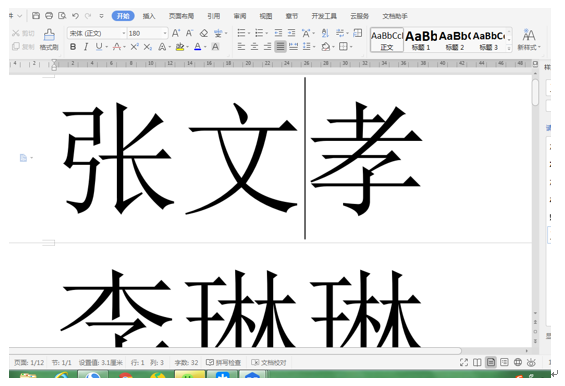Click the vertical scrollbar thumb
Viewport: 565px width, 386px height.
tap(535, 92)
